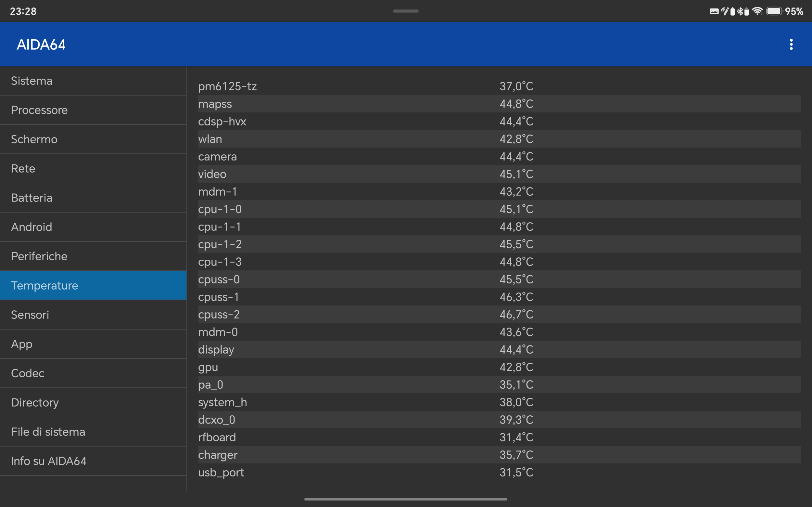Image resolution: width=812 pixels, height=507 pixels.
Task: Tap the 46,7°C value for cpuss-2
Action: (516, 314)
